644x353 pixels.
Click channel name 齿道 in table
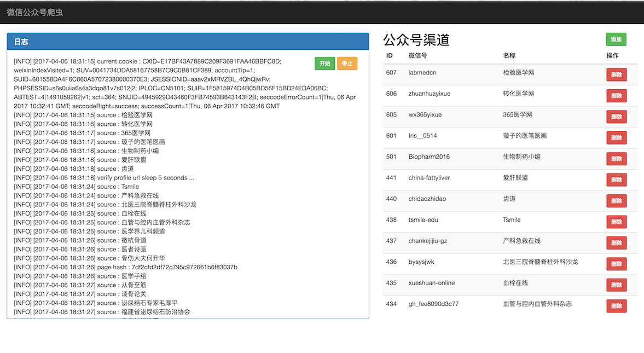click(x=509, y=199)
